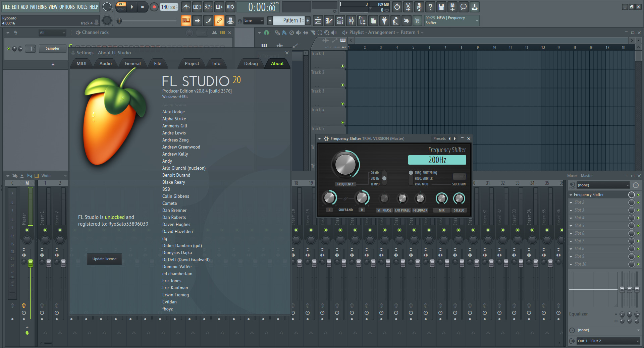This screenshot has width=644, height=348.
Task: Open the Mixer view from toolbar
Action: 351,21
